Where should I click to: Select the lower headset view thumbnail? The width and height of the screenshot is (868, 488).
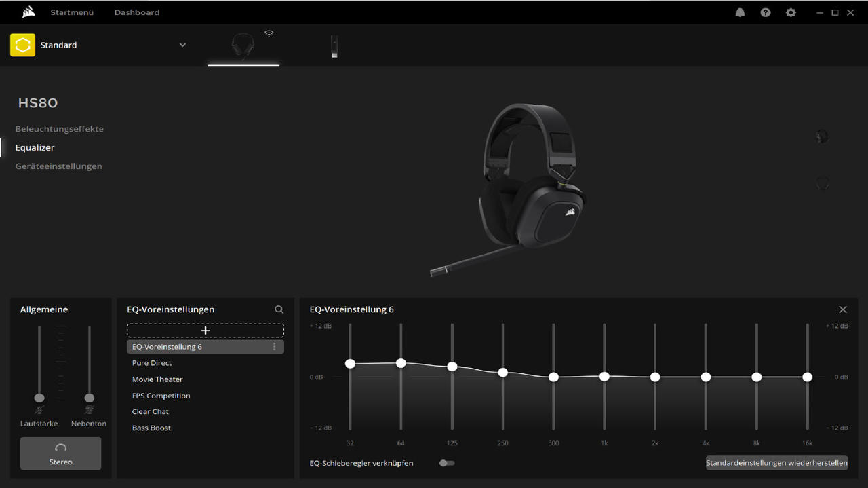(823, 183)
